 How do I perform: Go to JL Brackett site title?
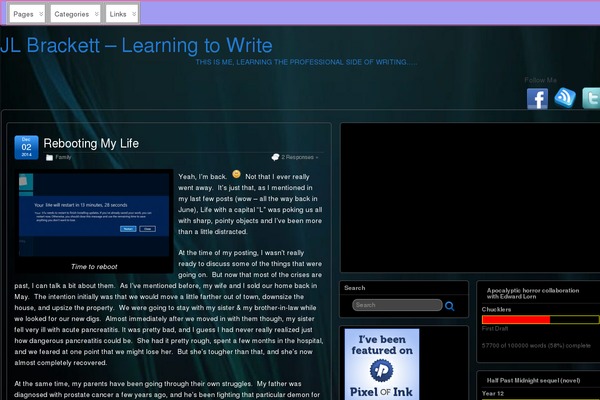136,45
